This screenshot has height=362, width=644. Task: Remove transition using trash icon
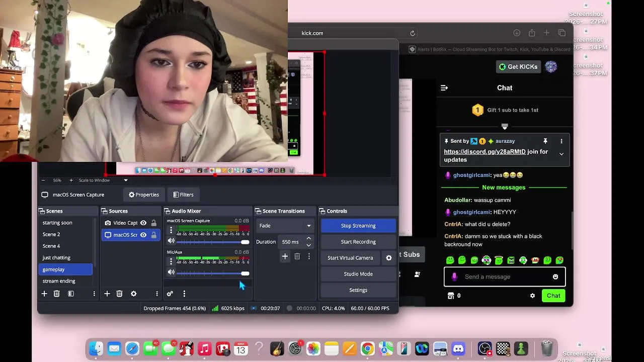click(x=297, y=256)
